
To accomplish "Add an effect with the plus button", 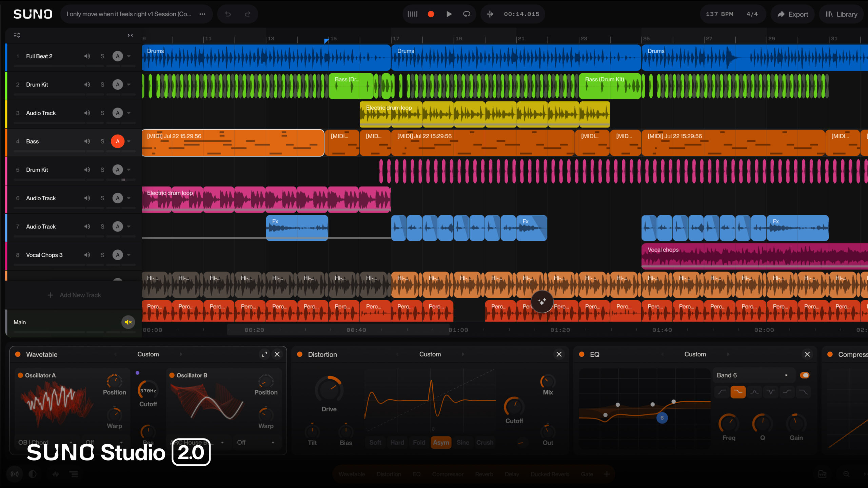I will (x=607, y=474).
